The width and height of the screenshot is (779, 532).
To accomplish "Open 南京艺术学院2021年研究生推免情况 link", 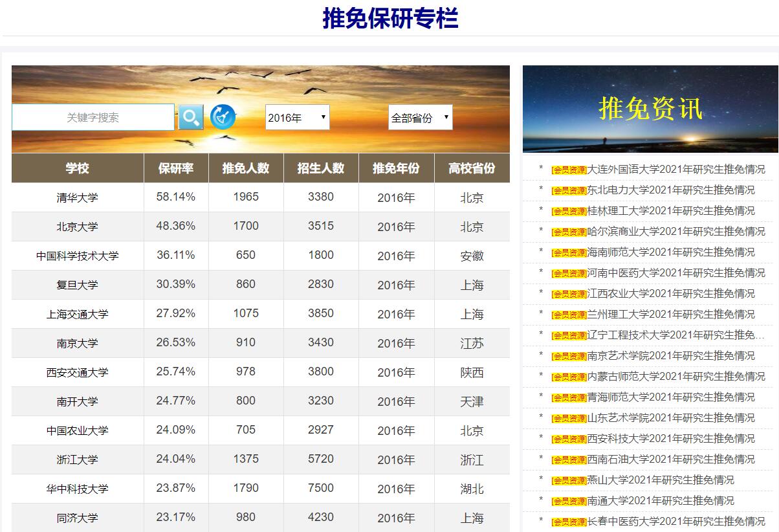I will [x=670, y=356].
